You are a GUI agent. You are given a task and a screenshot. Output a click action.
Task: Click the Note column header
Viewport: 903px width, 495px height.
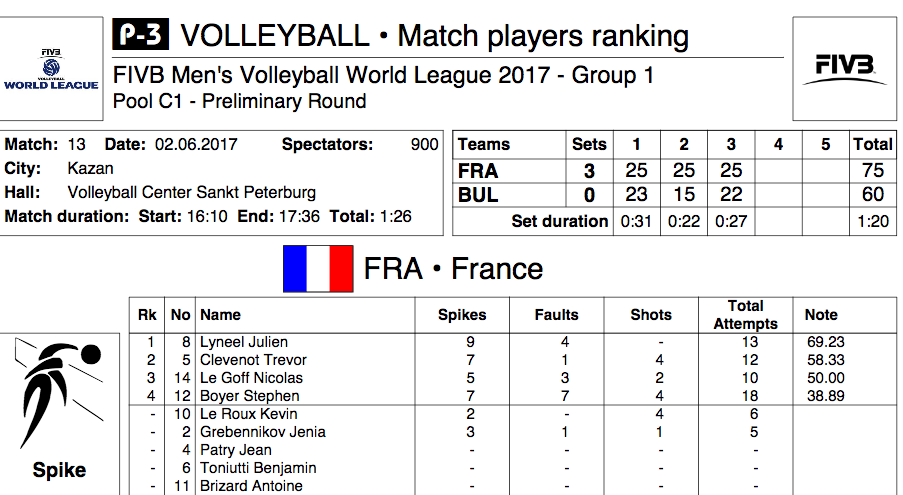[x=821, y=314]
